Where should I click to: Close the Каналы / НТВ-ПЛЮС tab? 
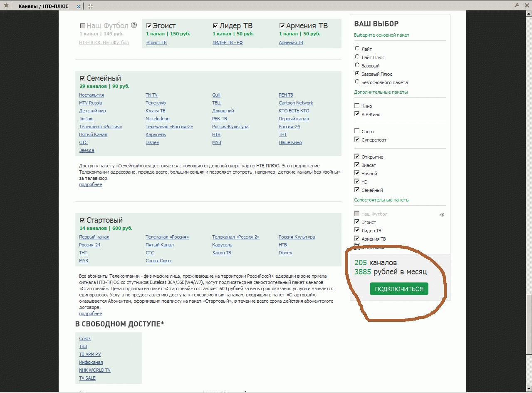(x=79, y=6)
